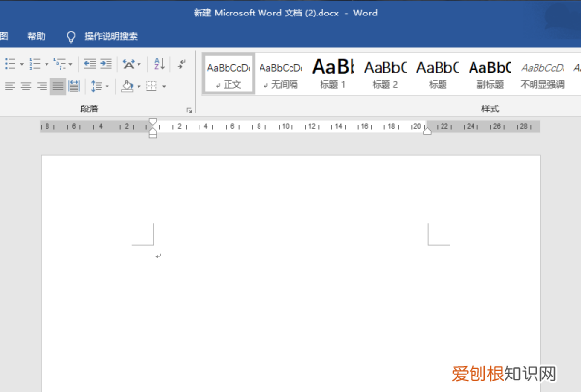The image size is (581, 392).
Task: Select 无间隔 (No Spacing) style
Action: click(281, 75)
